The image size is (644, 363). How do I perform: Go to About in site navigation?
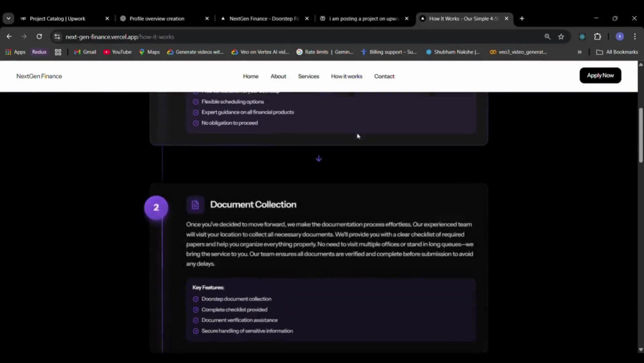tap(278, 76)
